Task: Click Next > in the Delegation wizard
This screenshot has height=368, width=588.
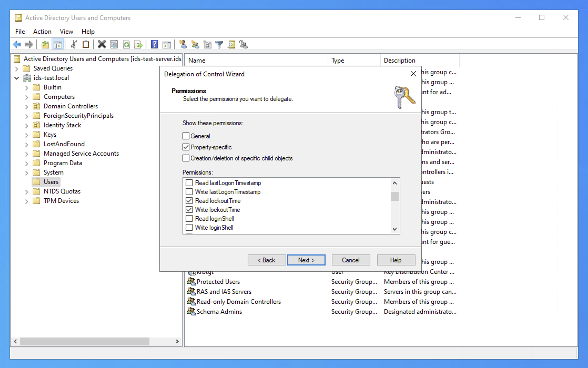Action: point(306,260)
